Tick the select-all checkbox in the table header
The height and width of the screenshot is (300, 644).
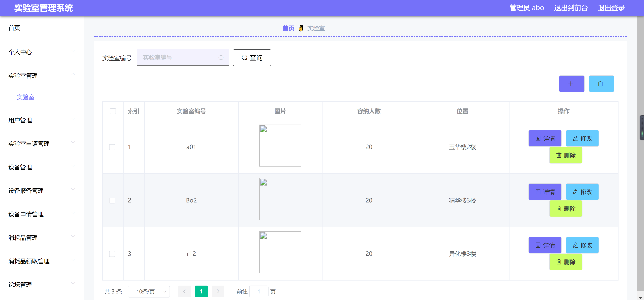point(113,111)
